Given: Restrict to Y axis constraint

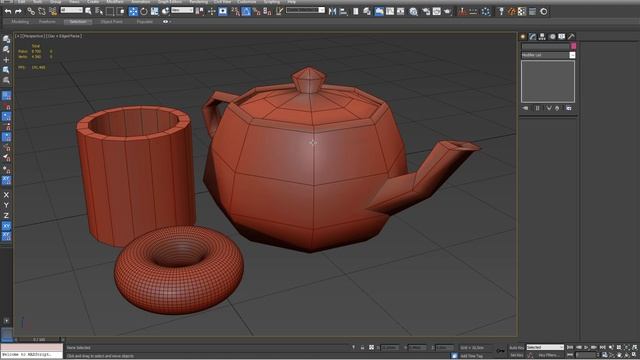Looking at the screenshot, I should (x=6, y=205).
